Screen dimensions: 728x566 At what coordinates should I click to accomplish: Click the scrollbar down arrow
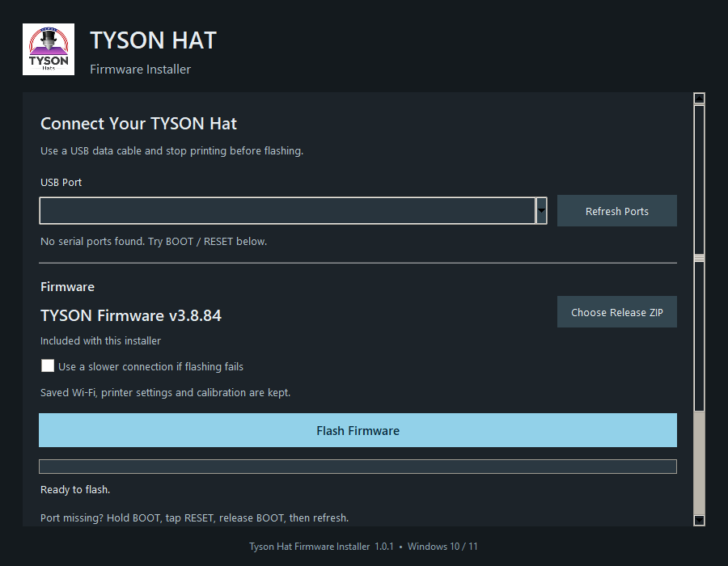click(699, 520)
